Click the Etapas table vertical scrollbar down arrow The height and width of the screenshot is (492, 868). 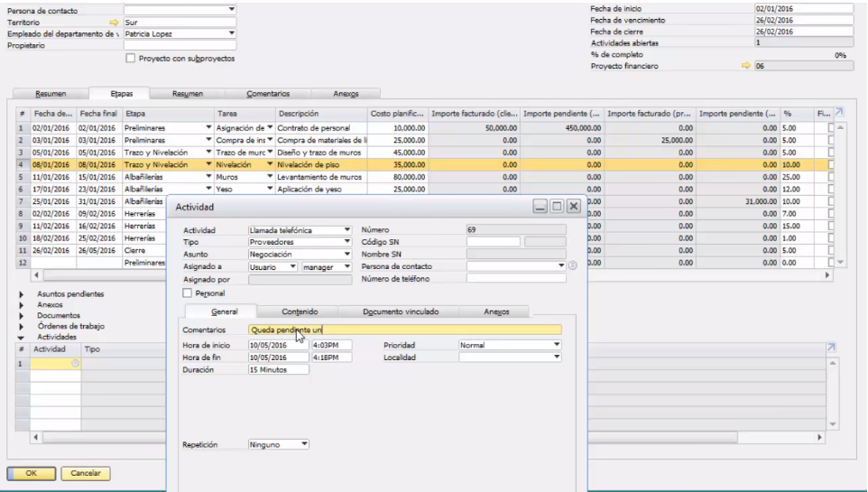(841, 263)
